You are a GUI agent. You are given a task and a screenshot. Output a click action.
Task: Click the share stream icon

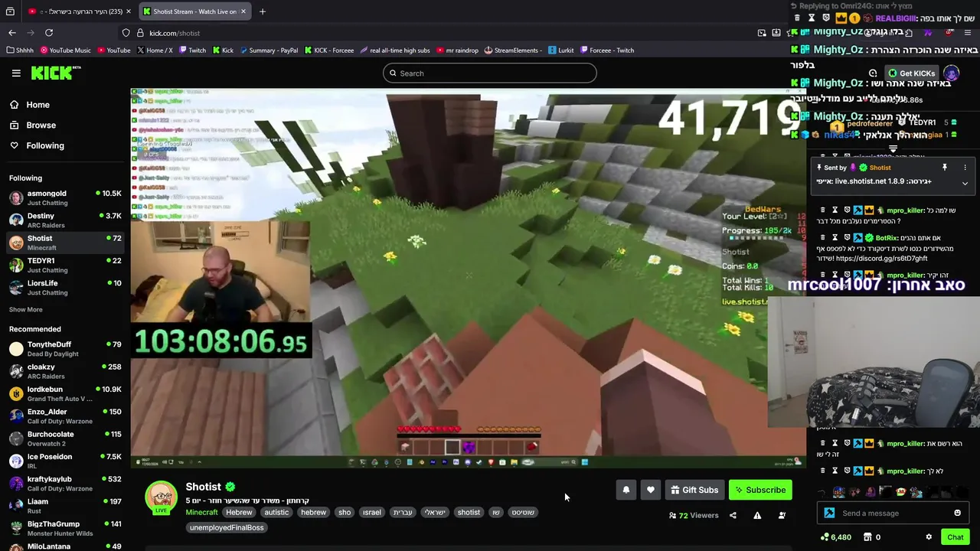point(733,516)
